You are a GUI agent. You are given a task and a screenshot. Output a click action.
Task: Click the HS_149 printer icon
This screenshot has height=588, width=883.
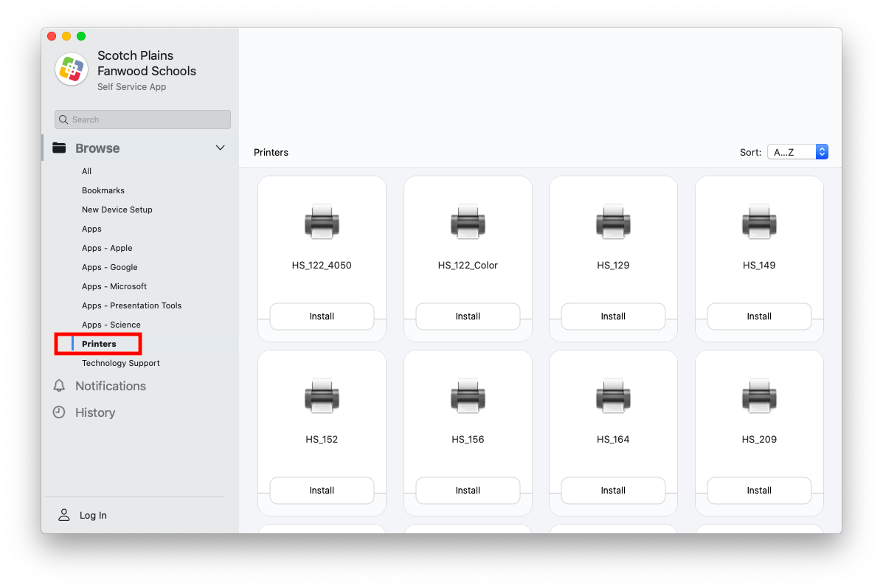pos(759,222)
